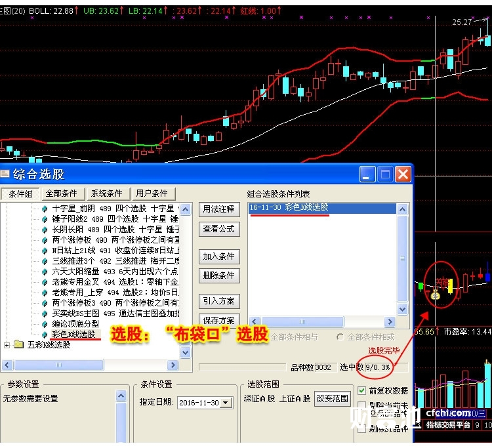Screen dimensions: 492x448
Task: Click the 删除条件 button
Action: [219, 275]
